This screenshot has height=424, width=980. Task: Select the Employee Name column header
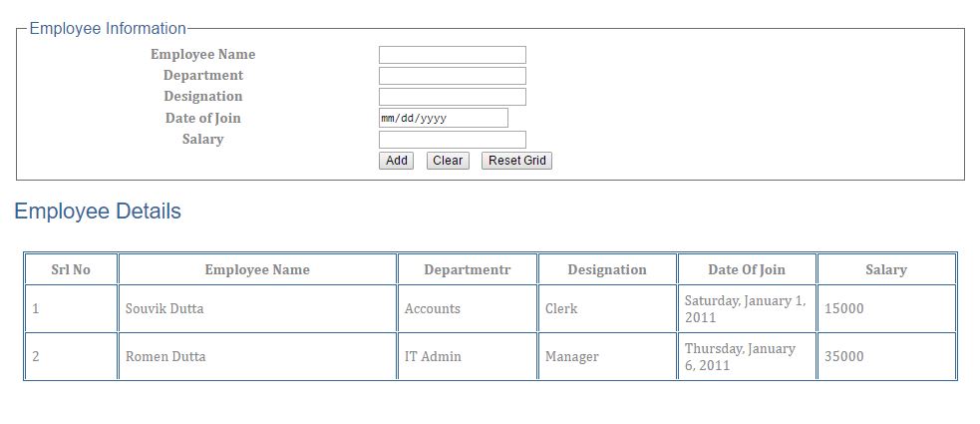pyautogui.click(x=257, y=269)
